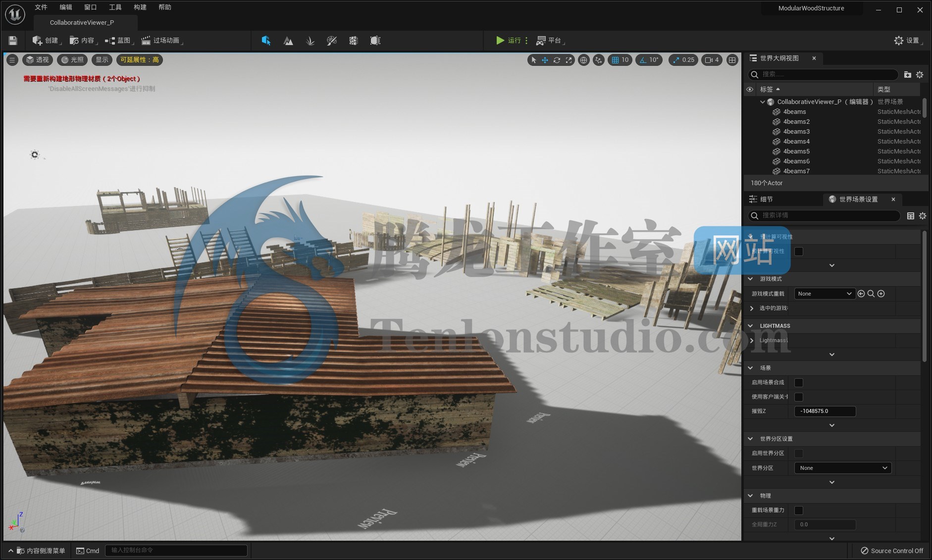The image size is (932, 560).
Task: Open 可延展性：高 scalability button
Action: click(x=140, y=60)
